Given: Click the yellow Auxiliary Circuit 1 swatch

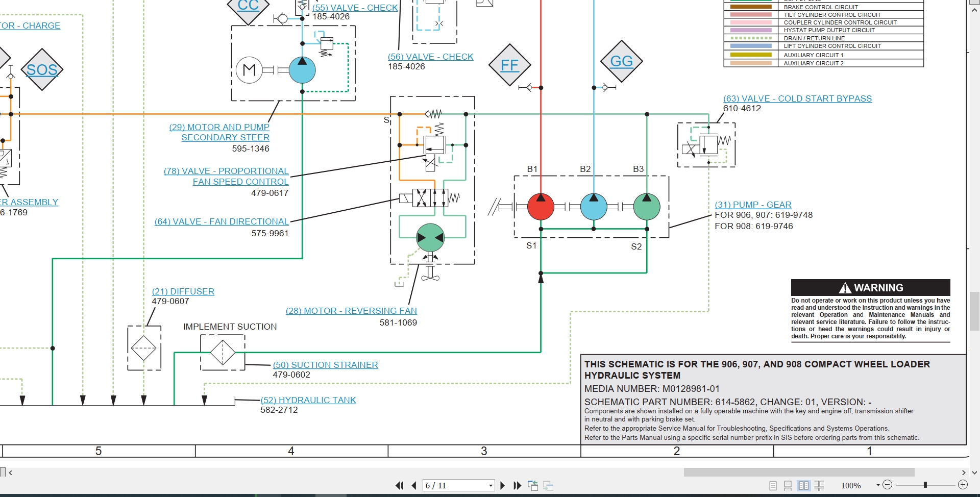Looking at the screenshot, I should 751,55.
